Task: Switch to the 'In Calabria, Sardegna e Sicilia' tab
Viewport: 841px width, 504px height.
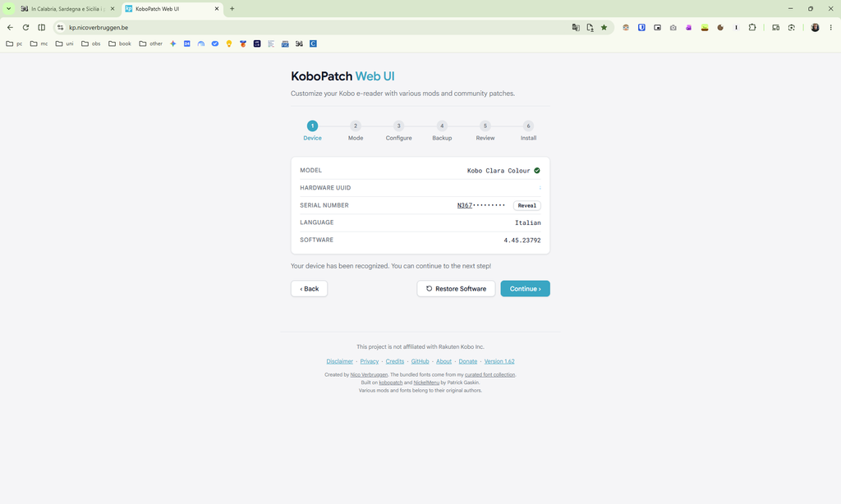Action: point(67,8)
